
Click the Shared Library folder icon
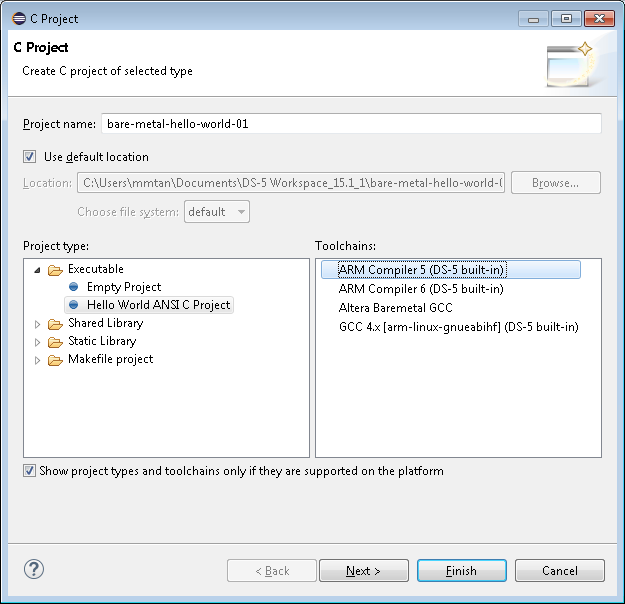click(x=55, y=324)
